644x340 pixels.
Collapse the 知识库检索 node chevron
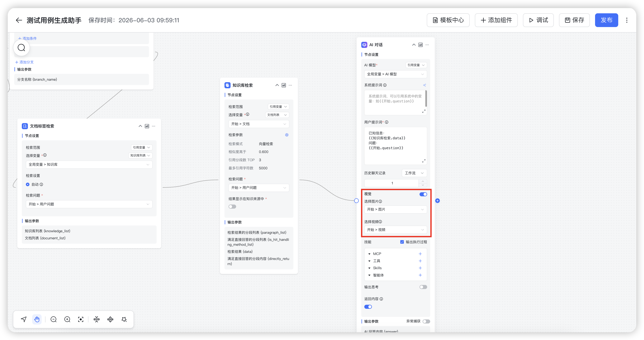pyautogui.click(x=277, y=85)
